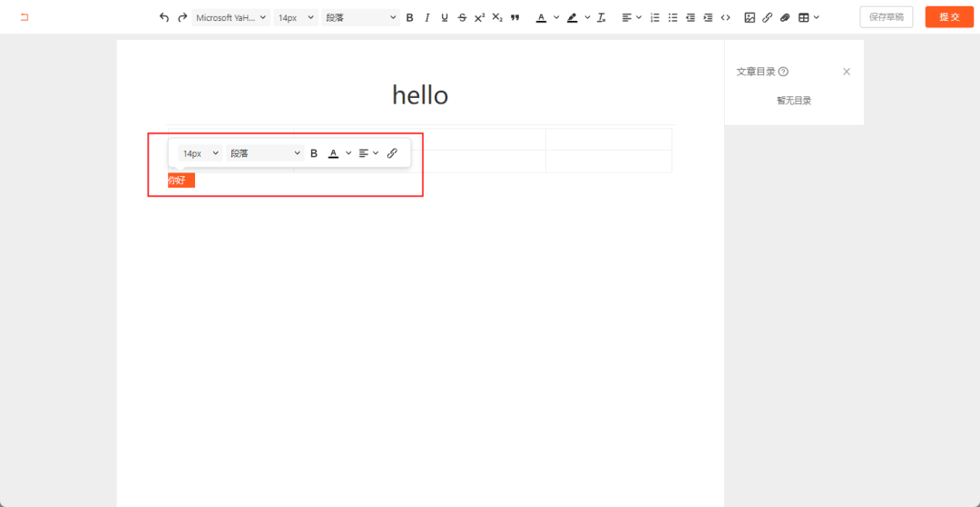This screenshot has height=507, width=980.
Task: Toggle bold in the top toolbar
Action: click(409, 17)
